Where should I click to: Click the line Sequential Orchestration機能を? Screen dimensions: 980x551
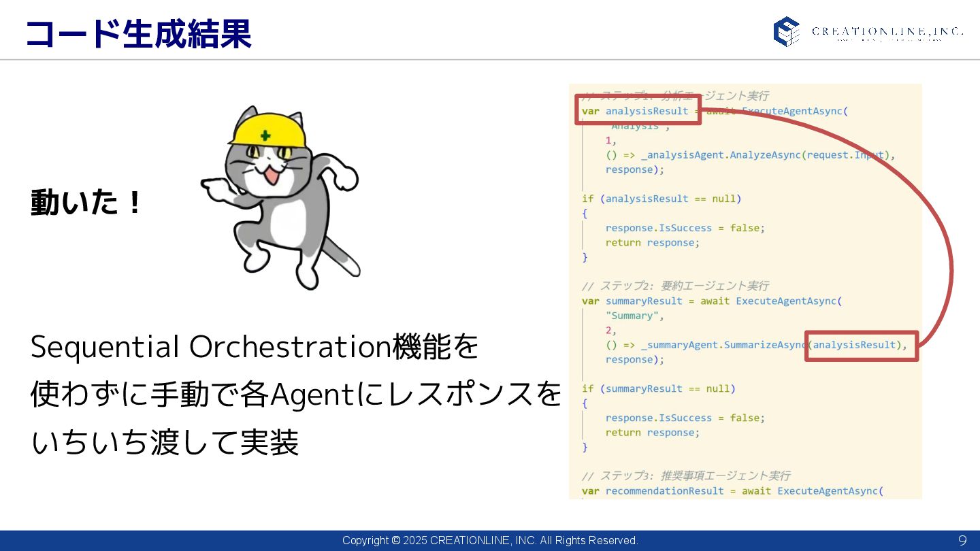(255, 347)
